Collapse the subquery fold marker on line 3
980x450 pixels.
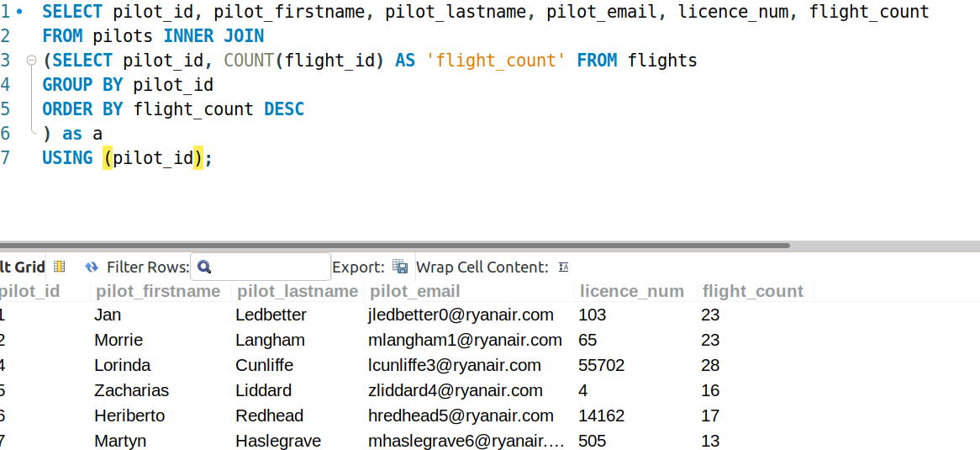31,61
